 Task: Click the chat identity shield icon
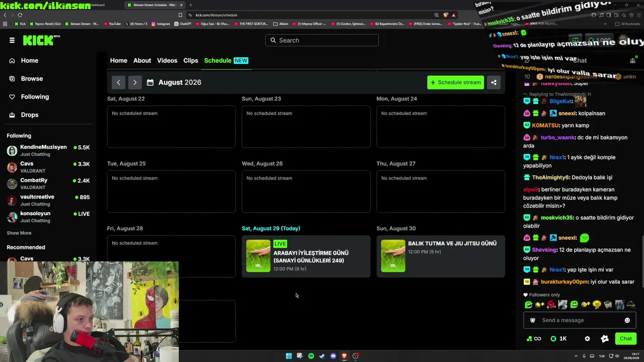(x=533, y=320)
